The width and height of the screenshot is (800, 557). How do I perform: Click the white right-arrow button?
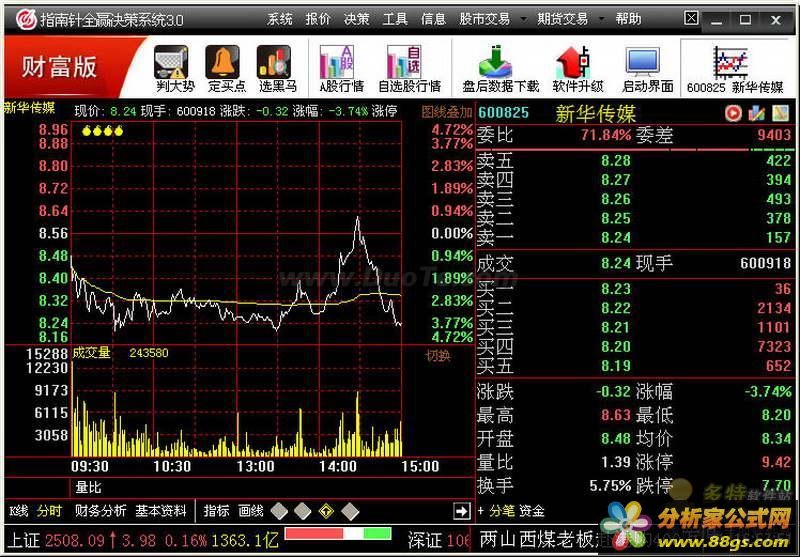[461, 511]
